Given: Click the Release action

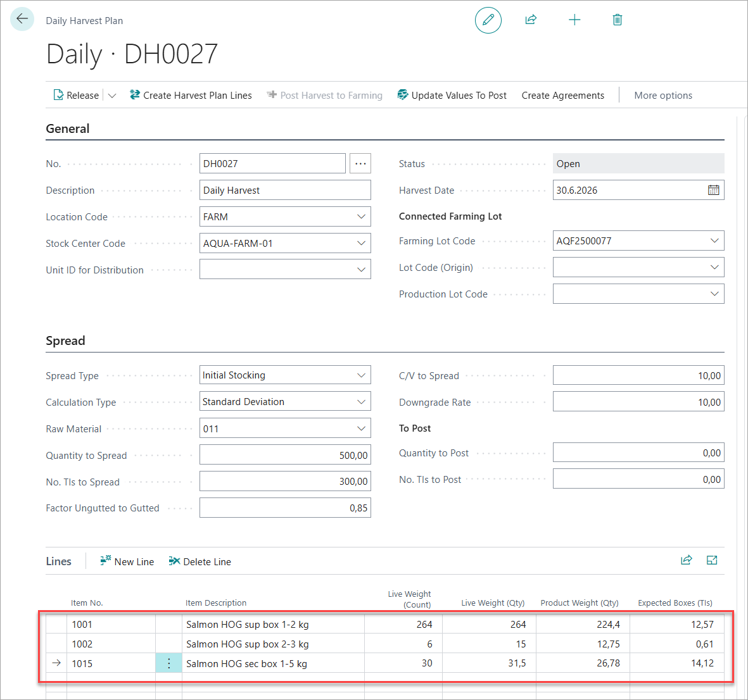Looking at the screenshot, I should (77, 96).
